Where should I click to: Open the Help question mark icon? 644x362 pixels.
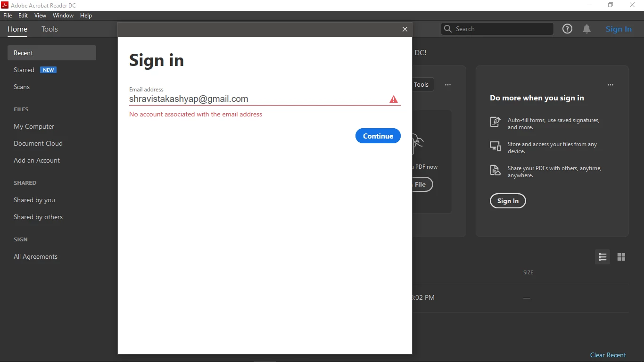click(568, 29)
